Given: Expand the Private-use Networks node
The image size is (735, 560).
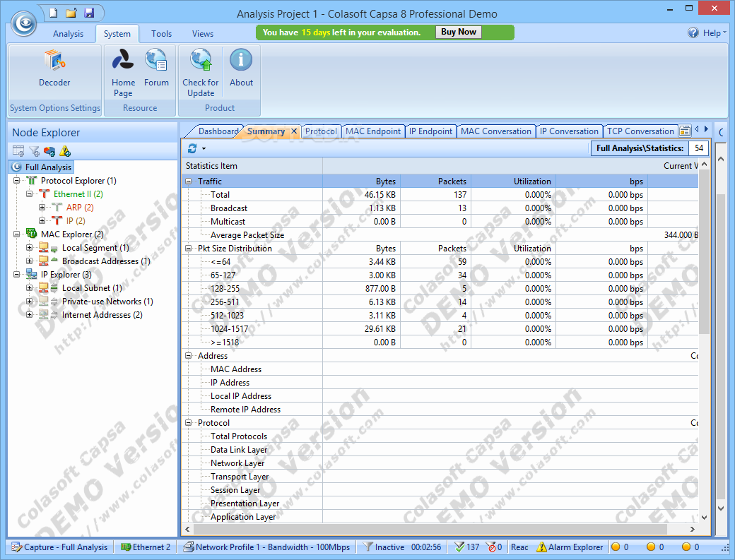Looking at the screenshot, I should pyautogui.click(x=29, y=301).
